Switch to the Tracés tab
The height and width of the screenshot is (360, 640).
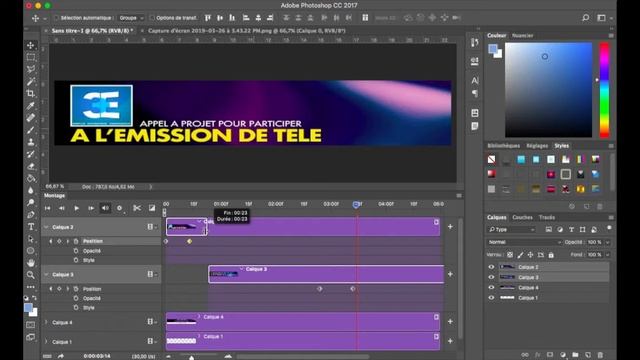pyautogui.click(x=547, y=218)
